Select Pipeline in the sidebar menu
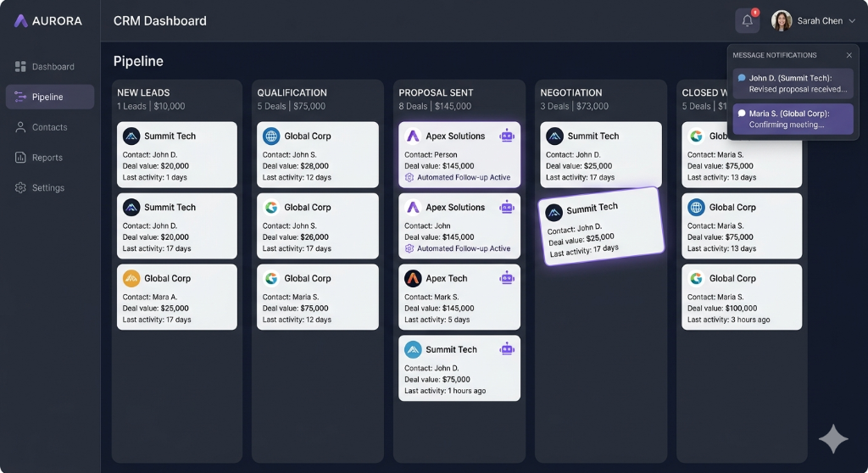The width and height of the screenshot is (868, 473). click(x=50, y=97)
